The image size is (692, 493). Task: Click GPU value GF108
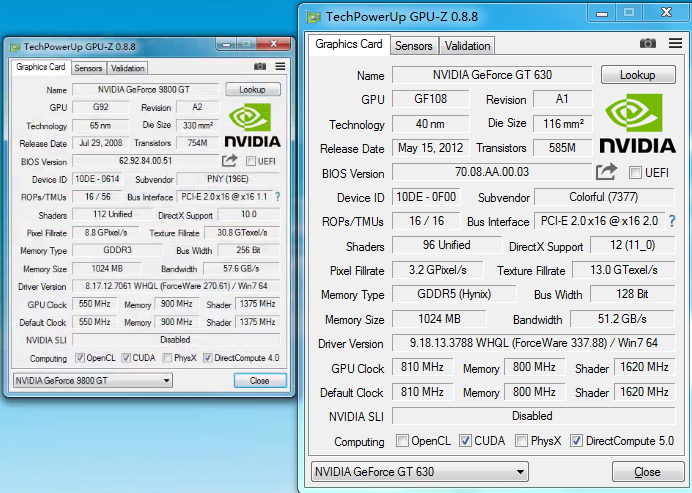[x=430, y=99]
